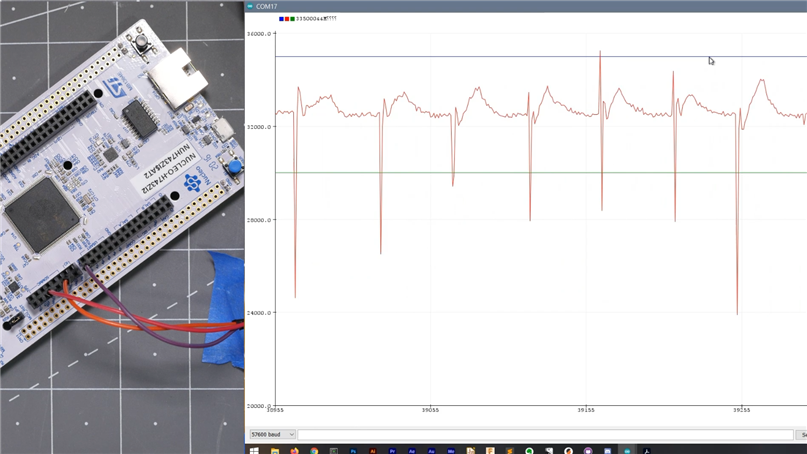
Task: Open After Effects from the taskbar
Action: click(412, 450)
